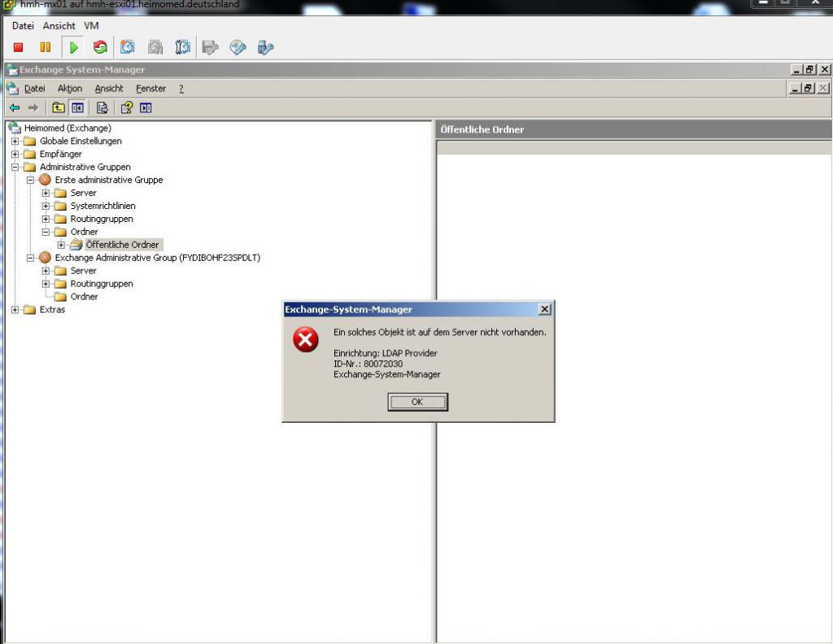Minimize the Exchange System-Manager window
The width and height of the screenshot is (833, 644).
(x=796, y=70)
